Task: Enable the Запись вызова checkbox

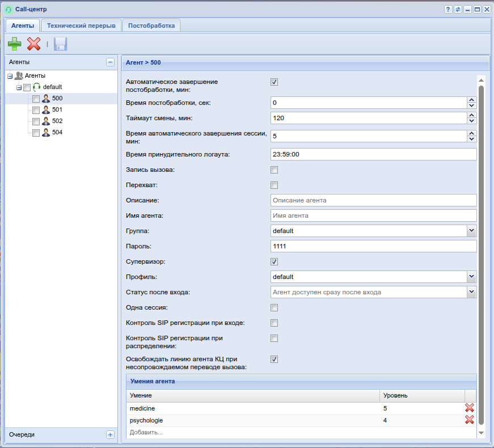Action: pyautogui.click(x=275, y=170)
